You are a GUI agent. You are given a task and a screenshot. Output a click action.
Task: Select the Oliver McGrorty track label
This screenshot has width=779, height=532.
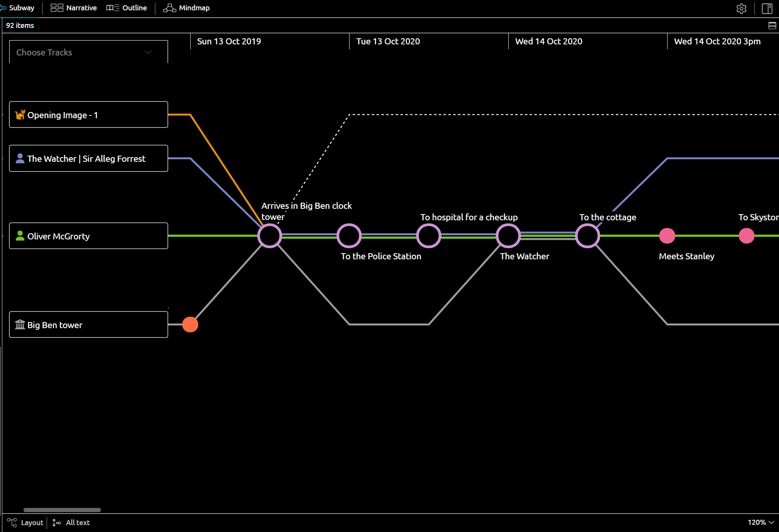click(x=88, y=236)
